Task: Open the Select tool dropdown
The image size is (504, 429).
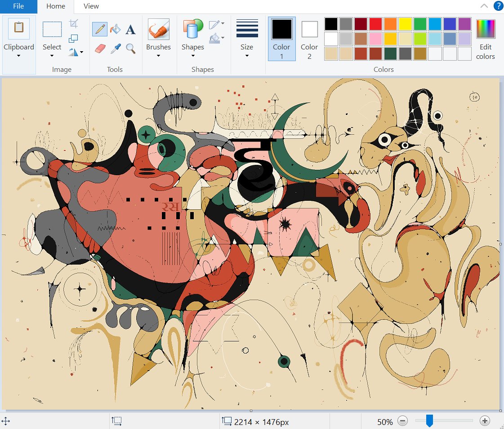Action: [51, 54]
